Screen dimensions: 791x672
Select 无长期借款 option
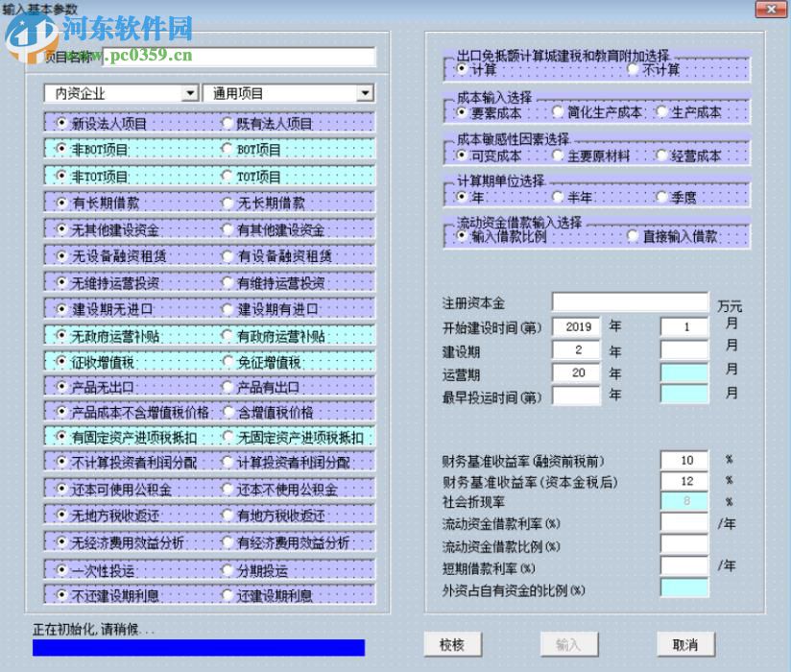coord(227,203)
